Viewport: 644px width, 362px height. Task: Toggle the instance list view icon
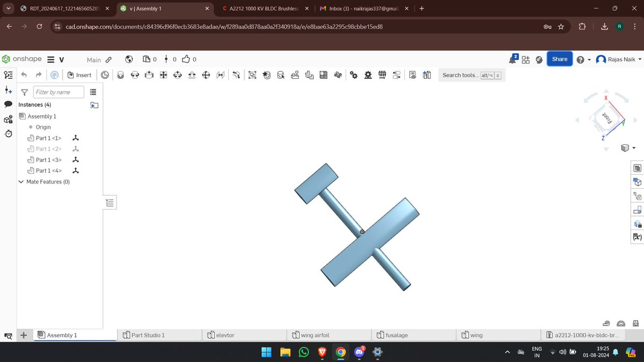click(93, 92)
